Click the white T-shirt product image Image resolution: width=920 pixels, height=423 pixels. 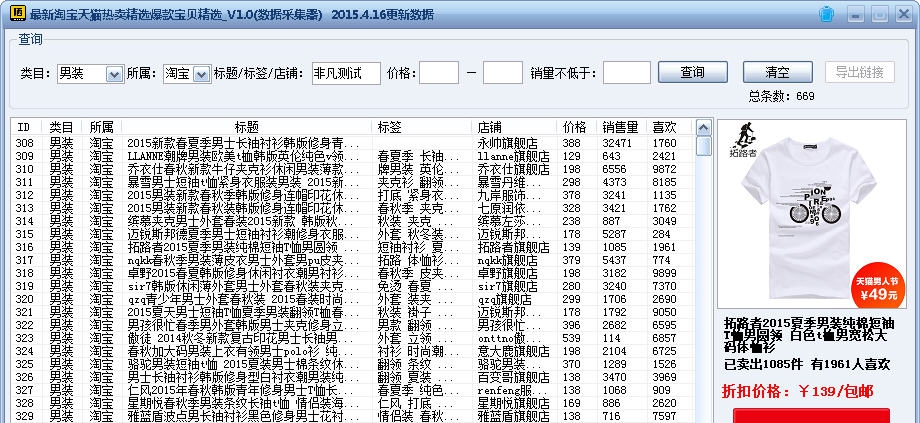coord(811,214)
